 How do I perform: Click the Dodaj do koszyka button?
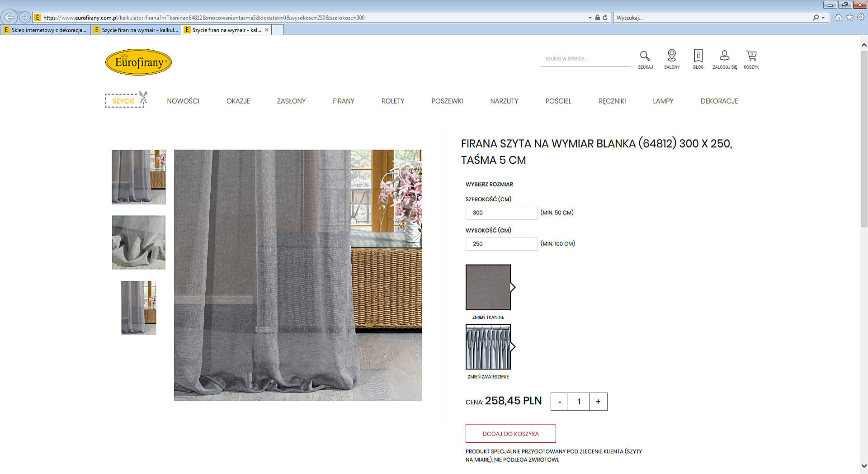click(x=510, y=434)
